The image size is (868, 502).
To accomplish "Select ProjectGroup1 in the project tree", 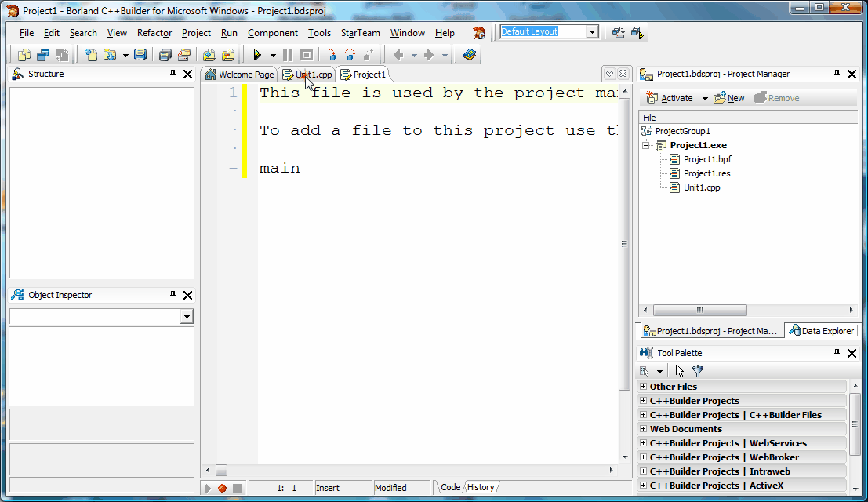I will (x=682, y=131).
